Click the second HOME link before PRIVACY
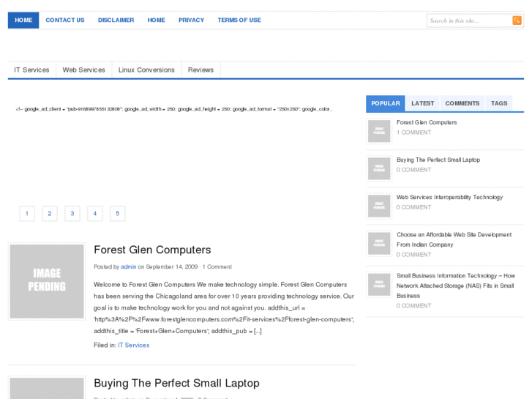 [156, 20]
